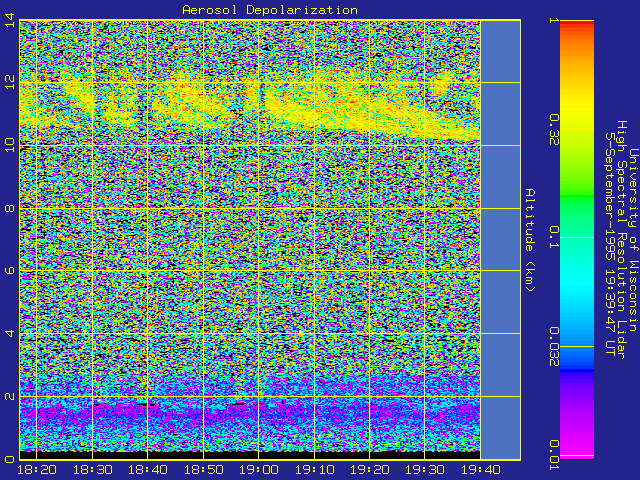The width and height of the screenshot is (640, 480).
Task: Click the colorbar value label 0.1
Action: coord(554,237)
